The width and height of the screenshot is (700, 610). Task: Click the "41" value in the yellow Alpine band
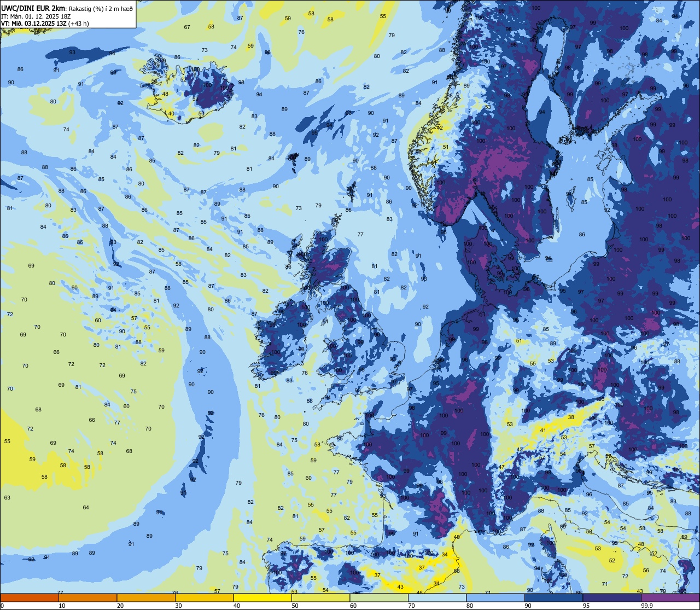(543, 431)
